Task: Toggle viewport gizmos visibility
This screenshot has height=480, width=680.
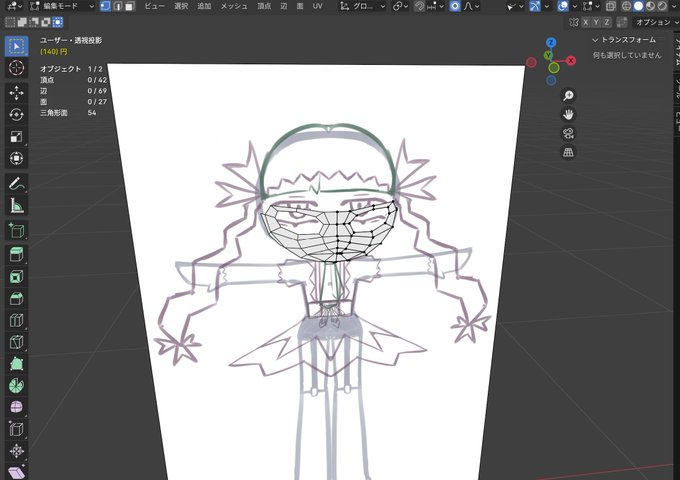Action: 535,6
